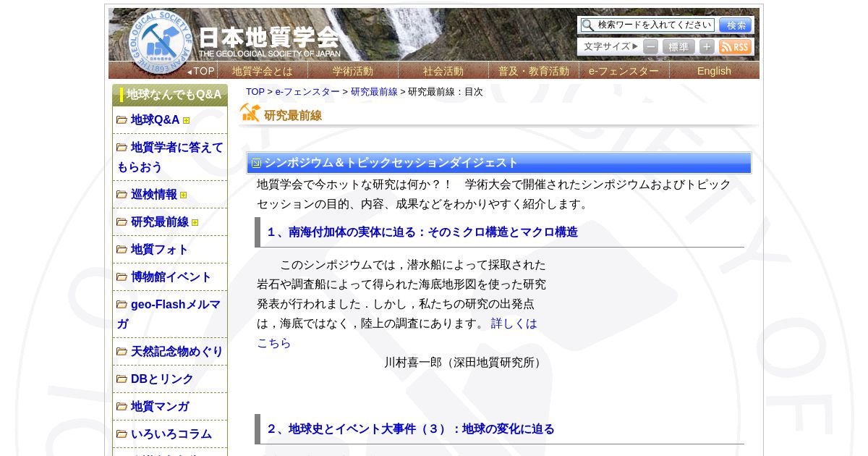Open いろいろコラム sidebar link
This screenshot has width=868, height=456.
pyautogui.click(x=171, y=434)
